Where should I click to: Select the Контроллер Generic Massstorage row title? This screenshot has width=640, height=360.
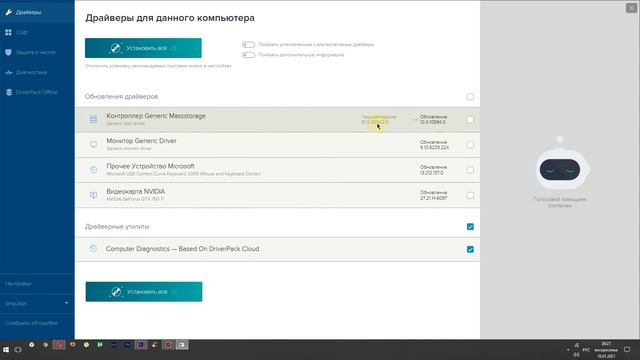pos(156,116)
